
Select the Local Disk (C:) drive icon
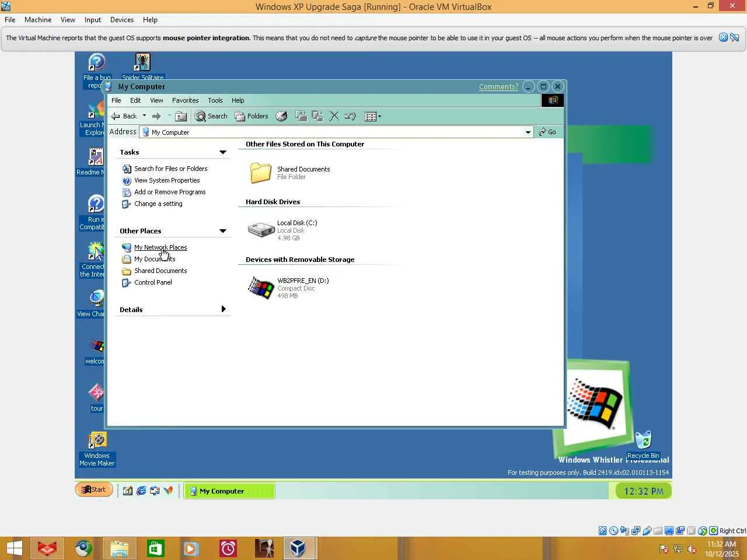261,230
